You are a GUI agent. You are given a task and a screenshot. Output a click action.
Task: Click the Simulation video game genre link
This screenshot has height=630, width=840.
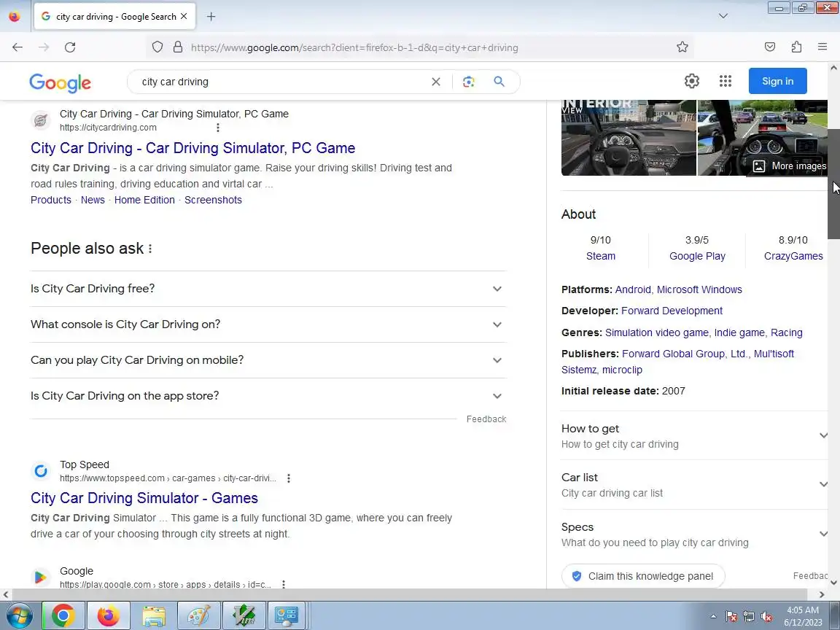click(x=656, y=332)
